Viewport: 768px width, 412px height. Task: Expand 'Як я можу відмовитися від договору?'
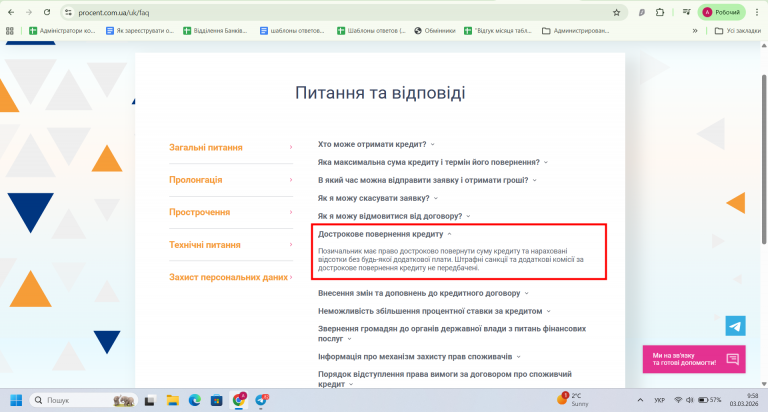(x=394, y=216)
